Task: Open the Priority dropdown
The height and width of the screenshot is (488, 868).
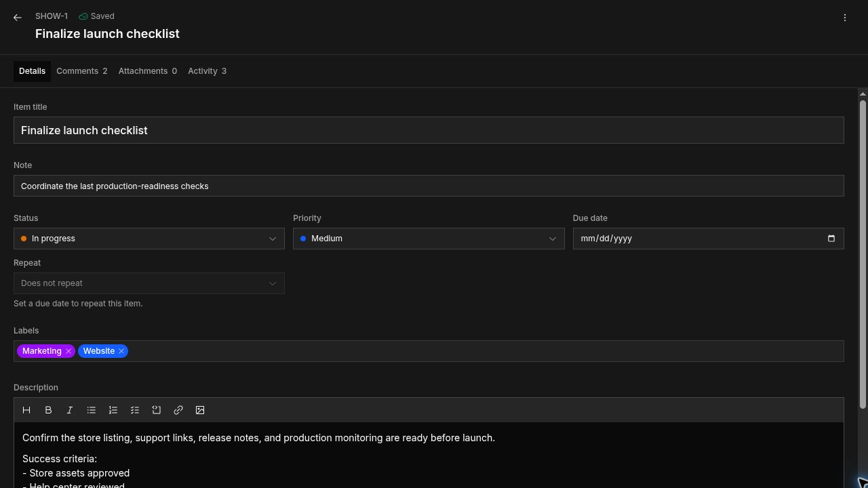Action: (429, 239)
